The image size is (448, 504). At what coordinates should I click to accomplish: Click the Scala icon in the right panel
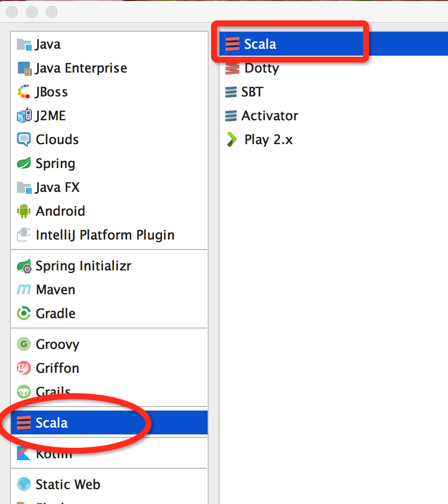[x=231, y=44]
